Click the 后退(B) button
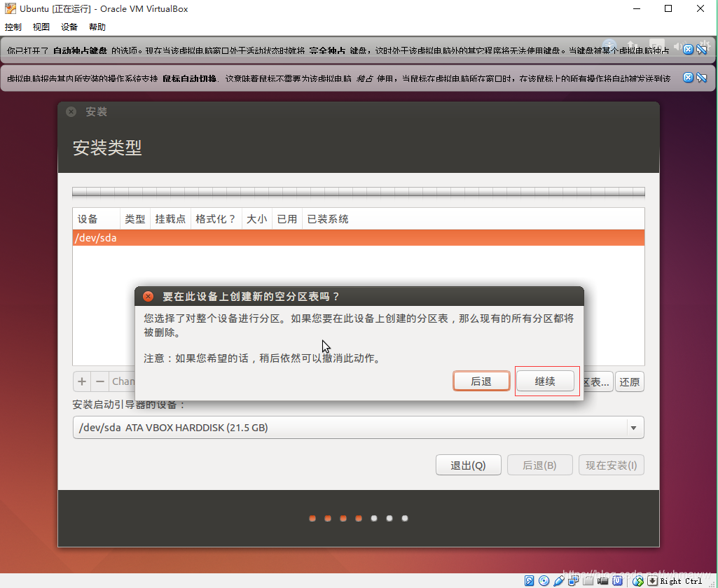 [x=540, y=465]
